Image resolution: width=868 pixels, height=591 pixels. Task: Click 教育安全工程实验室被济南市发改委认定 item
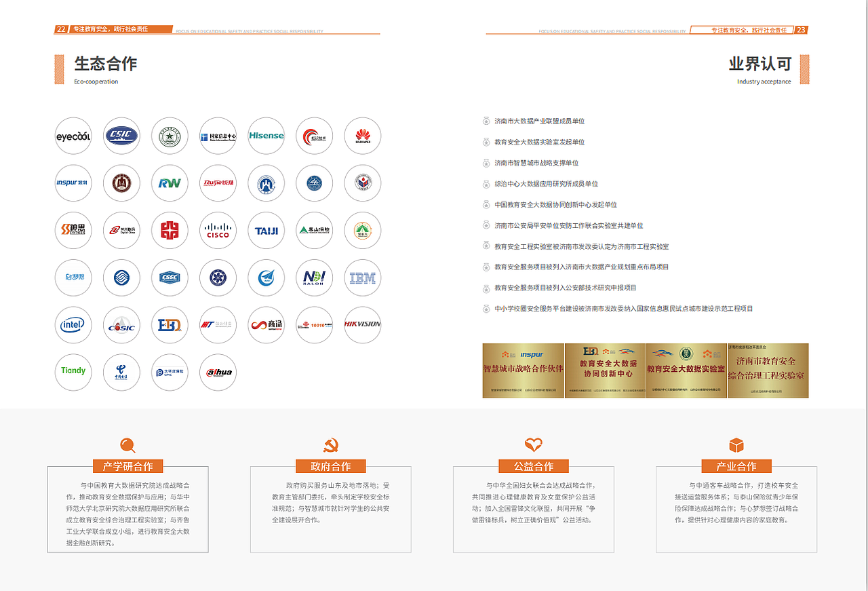(x=582, y=246)
